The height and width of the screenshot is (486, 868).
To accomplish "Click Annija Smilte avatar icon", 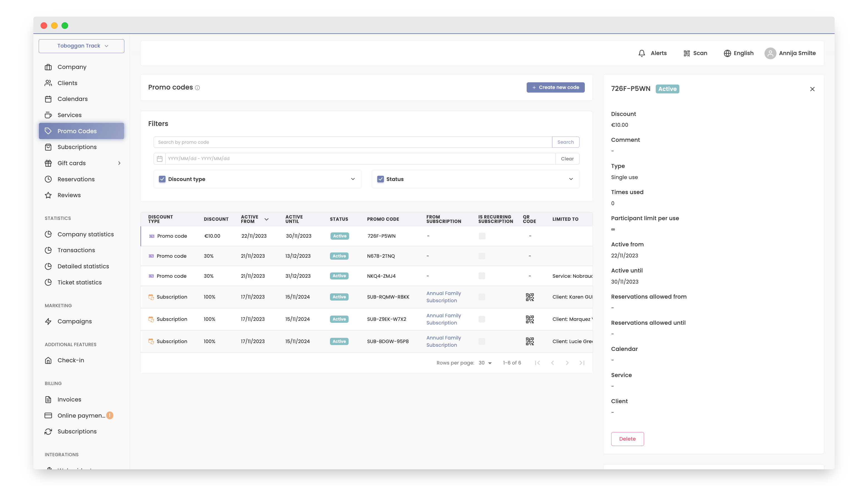I will 770,53.
